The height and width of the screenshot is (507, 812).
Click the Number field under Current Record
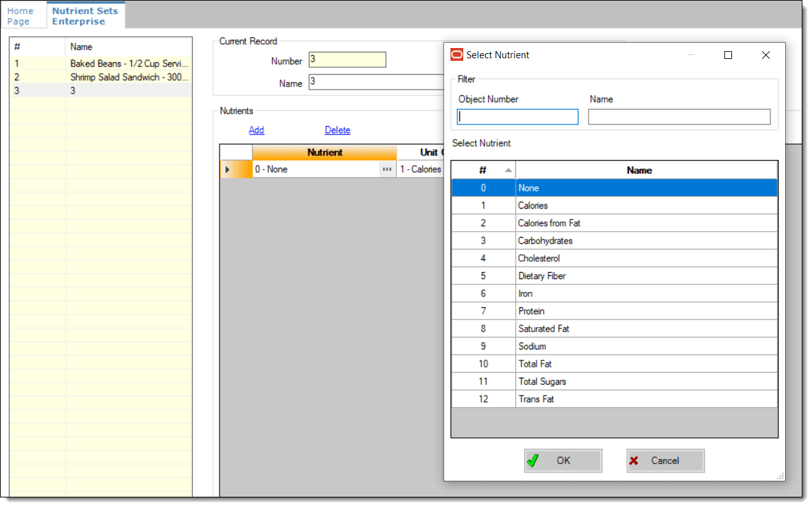click(347, 60)
